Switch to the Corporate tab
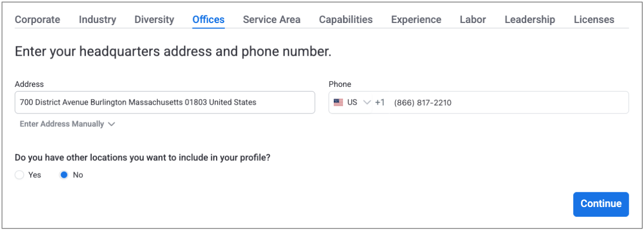 (37, 20)
